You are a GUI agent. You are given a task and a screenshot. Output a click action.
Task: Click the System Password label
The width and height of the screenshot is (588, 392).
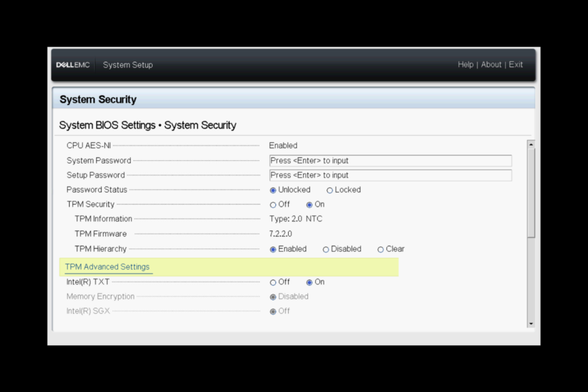pos(99,161)
